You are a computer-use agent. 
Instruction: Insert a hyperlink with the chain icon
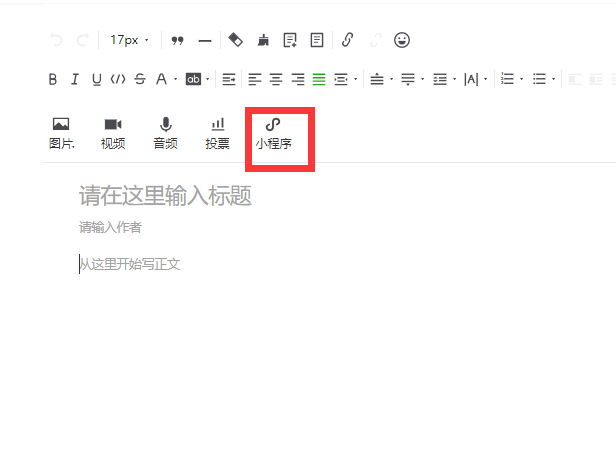click(x=348, y=40)
